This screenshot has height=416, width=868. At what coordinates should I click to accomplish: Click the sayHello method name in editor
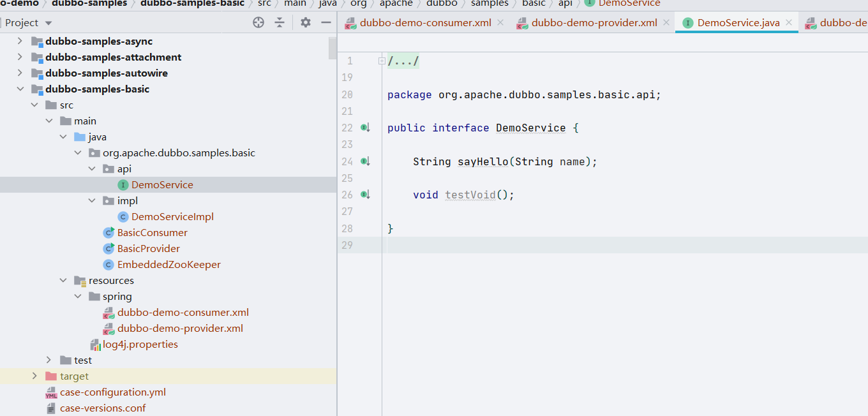click(483, 161)
